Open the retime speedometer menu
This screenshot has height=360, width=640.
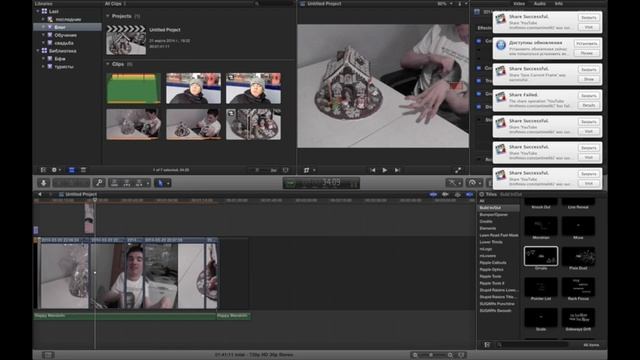(474, 183)
